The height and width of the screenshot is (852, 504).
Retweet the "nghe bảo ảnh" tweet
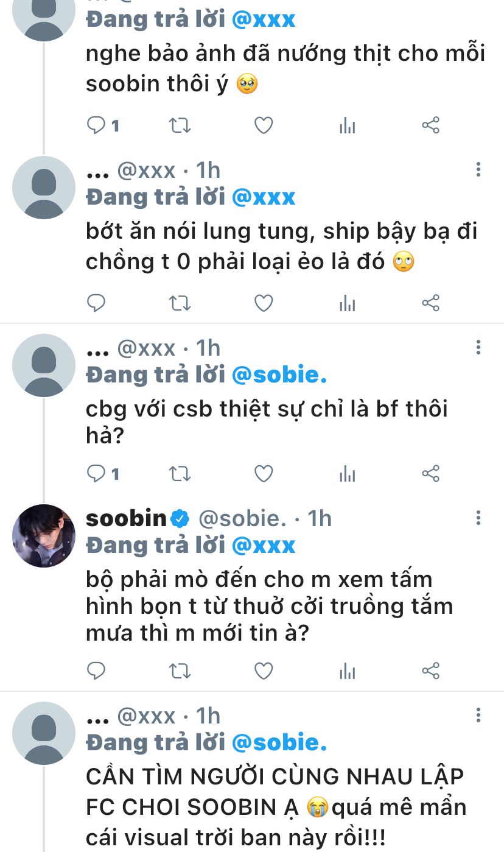pyautogui.click(x=180, y=125)
